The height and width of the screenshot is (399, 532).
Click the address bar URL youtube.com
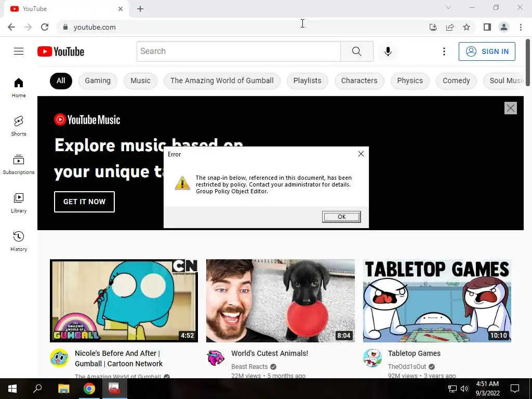point(95,27)
